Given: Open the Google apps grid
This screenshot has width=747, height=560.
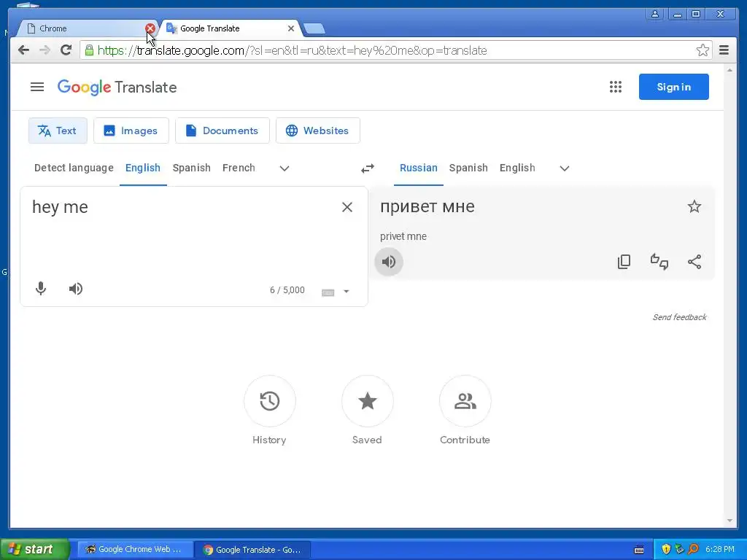Looking at the screenshot, I should (616, 87).
